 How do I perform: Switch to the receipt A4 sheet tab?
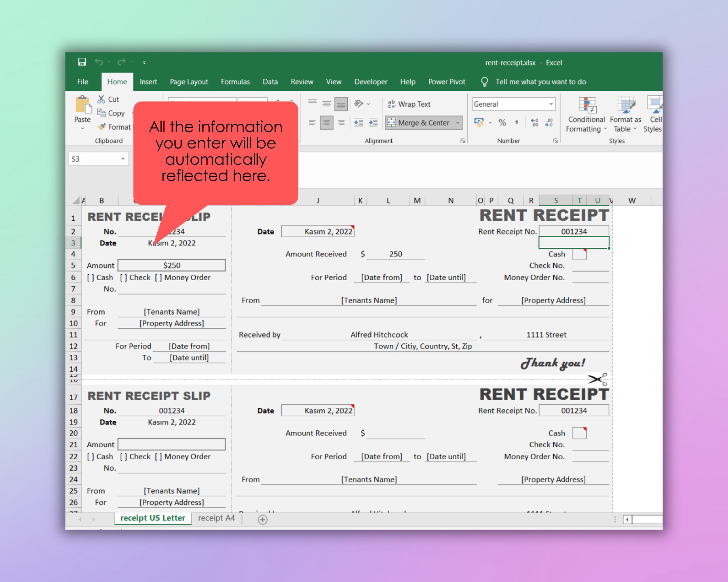pyautogui.click(x=216, y=519)
